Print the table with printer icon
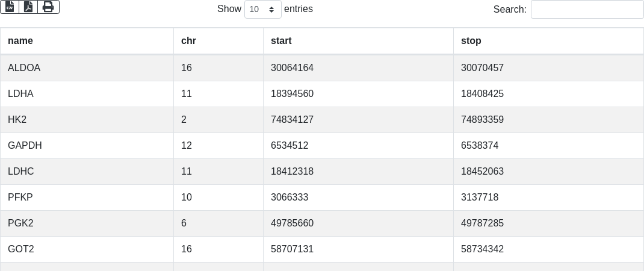 click(49, 7)
